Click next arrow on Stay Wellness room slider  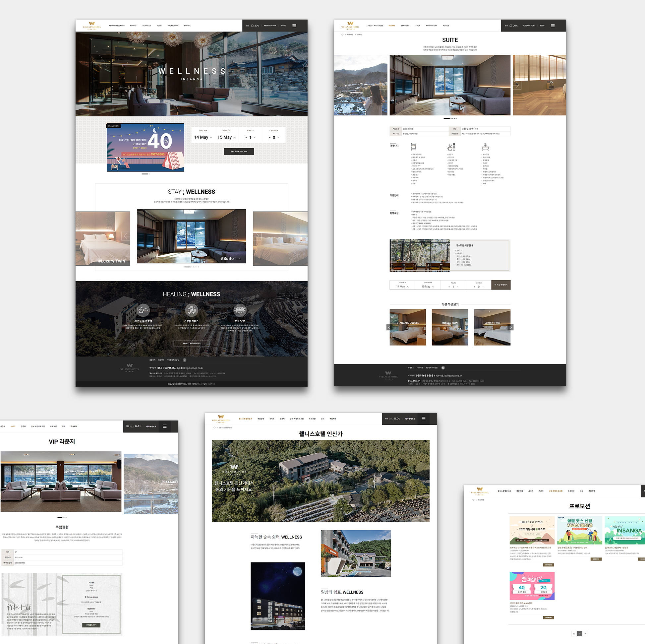pos(257,236)
